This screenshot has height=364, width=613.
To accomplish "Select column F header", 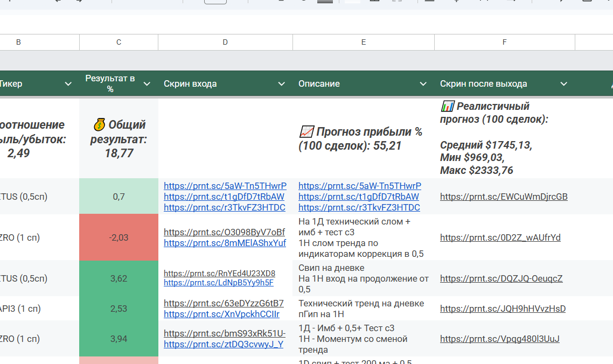I will (x=505, y=42).
